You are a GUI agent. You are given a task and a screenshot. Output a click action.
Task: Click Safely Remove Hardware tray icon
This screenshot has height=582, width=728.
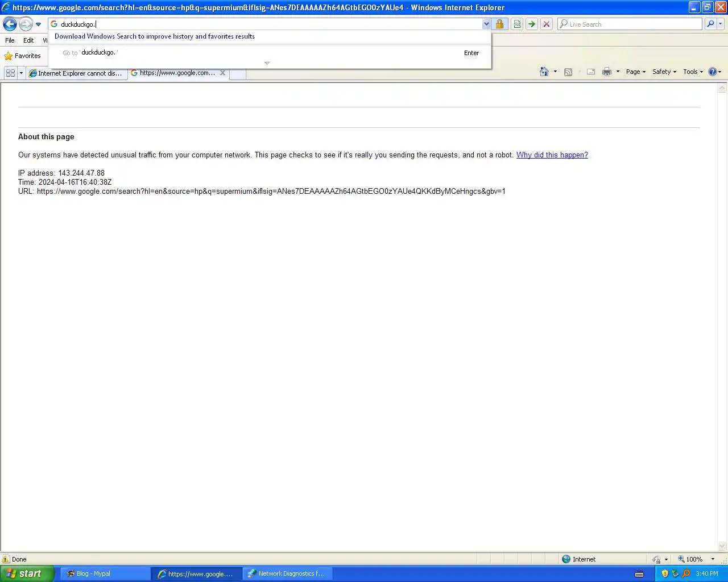pos(675,573)
